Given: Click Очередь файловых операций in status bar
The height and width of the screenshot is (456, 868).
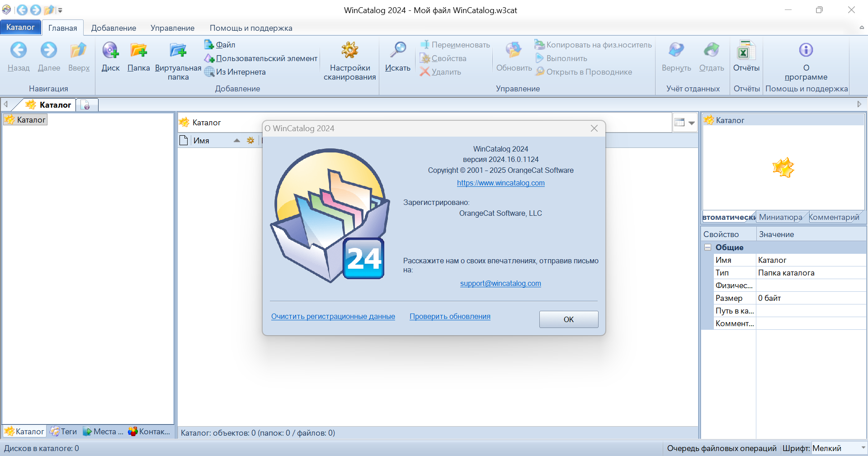Looking at the screenshot, I should point(722,448).
